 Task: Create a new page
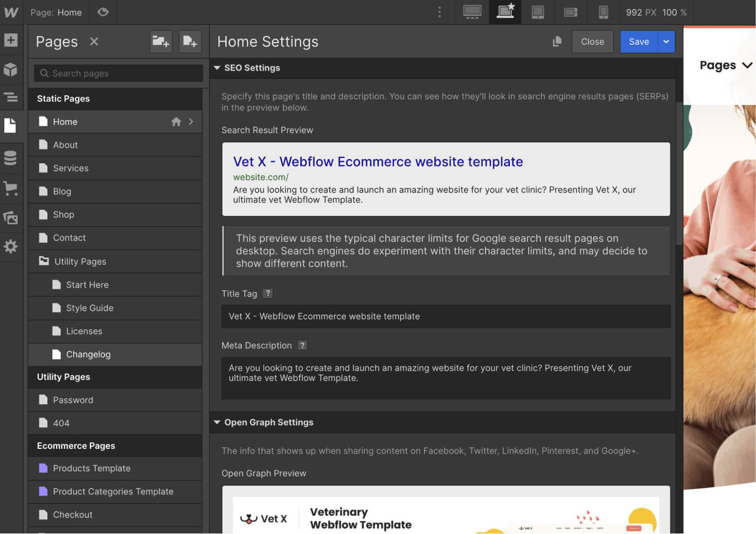point(190,41)
